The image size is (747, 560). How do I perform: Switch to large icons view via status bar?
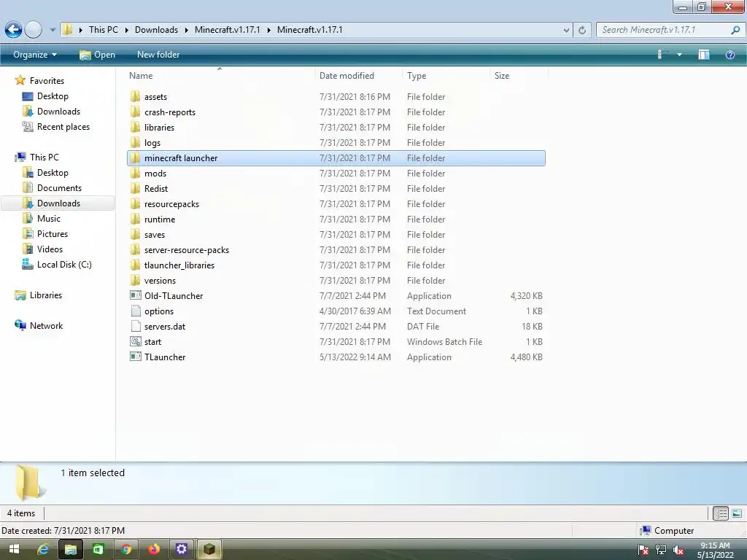(x=737, y=513)
